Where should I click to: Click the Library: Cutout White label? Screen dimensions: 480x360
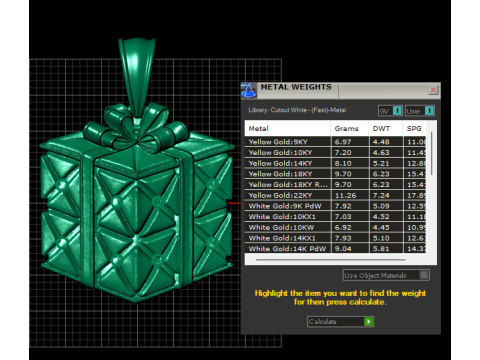coord(297,110)
